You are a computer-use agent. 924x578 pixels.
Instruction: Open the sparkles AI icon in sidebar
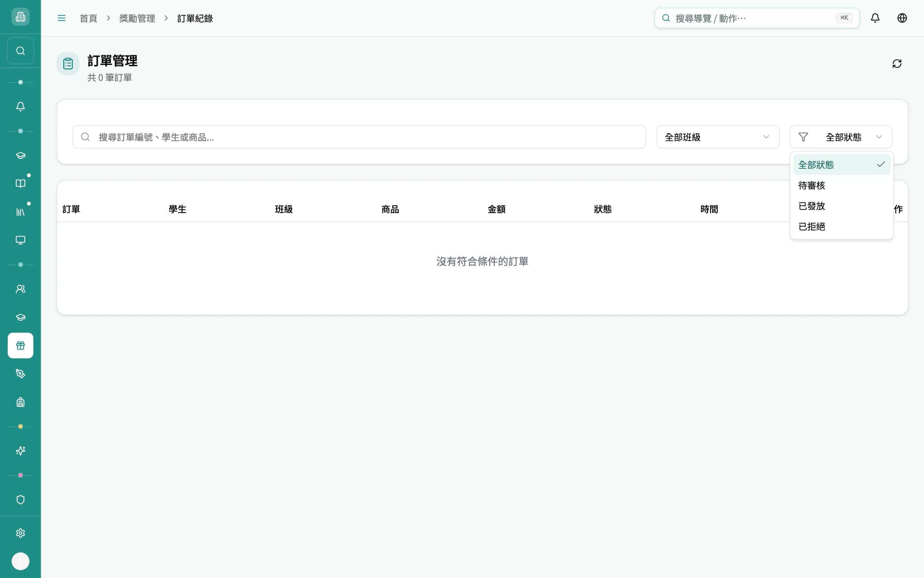click(20, 451)
